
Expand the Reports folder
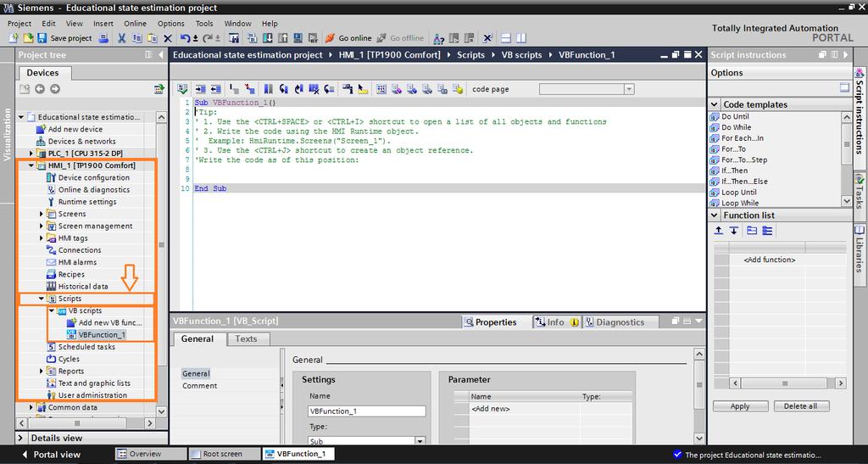42,371
